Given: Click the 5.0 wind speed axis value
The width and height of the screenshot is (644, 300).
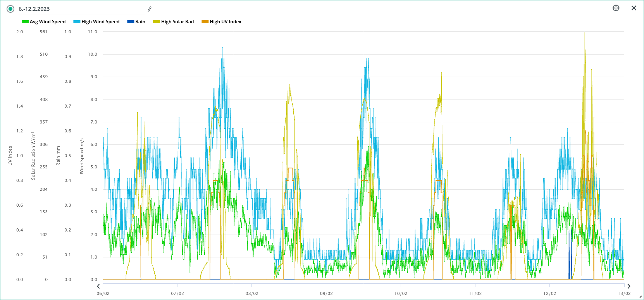Looking at the screenshot, I should pyautogui.click(x=94, y=167).
